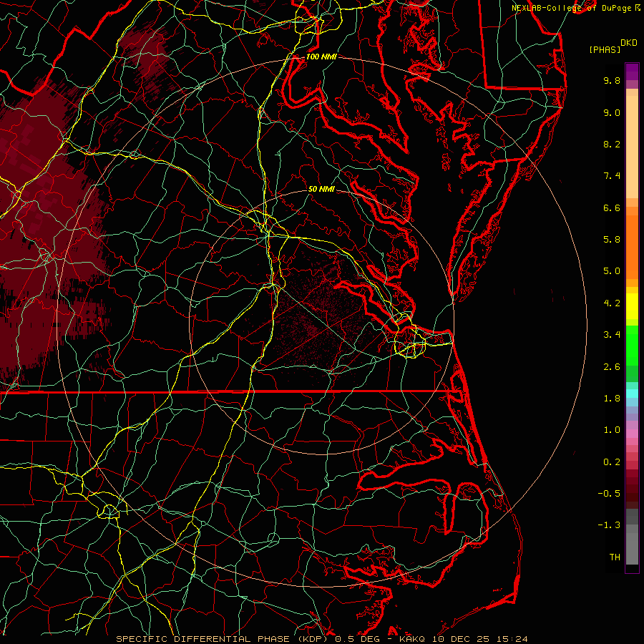Click the Specific Differential Phase caption
Screen dimensions: 644x644
click(x=321, y=639)
